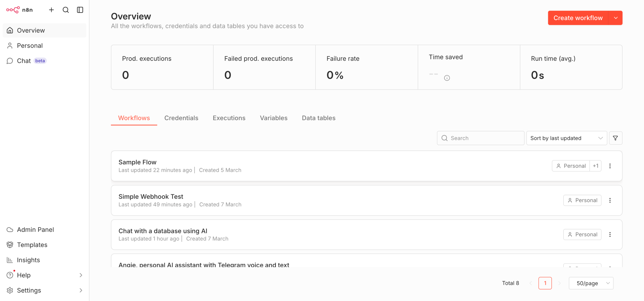Open the Sort by last updated dropdown
The height and width of the screenshot is (301, 644).
566,138
